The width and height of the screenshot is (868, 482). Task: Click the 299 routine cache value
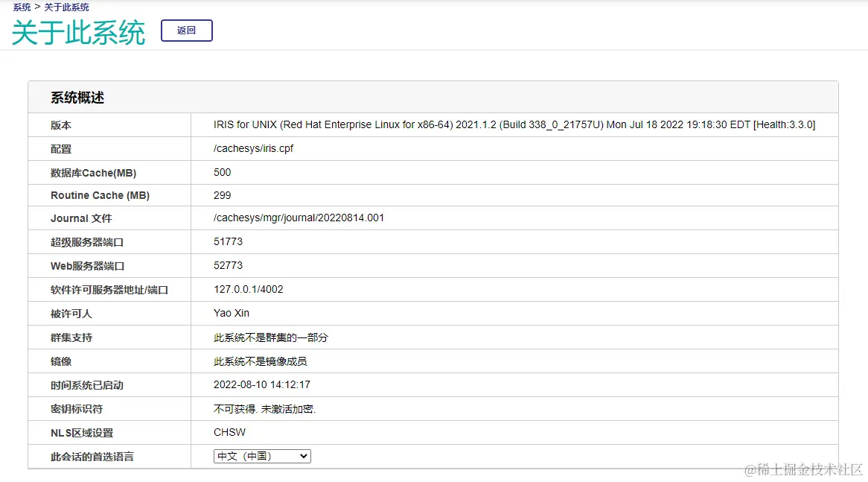point(222,196)
